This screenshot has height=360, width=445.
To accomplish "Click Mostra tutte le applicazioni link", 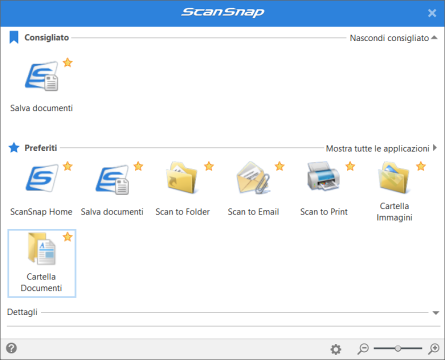I will coord(381,148).
